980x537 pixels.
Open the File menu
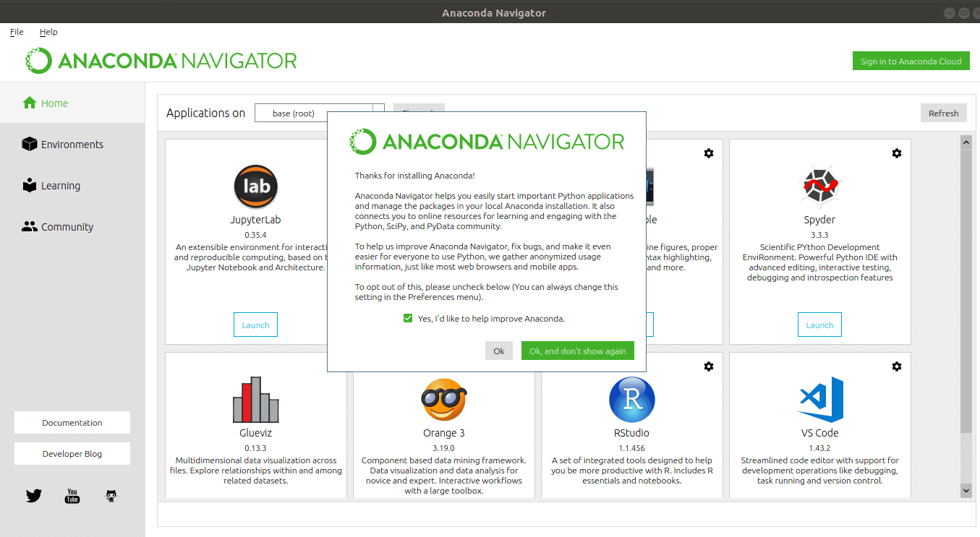(16, 32)
